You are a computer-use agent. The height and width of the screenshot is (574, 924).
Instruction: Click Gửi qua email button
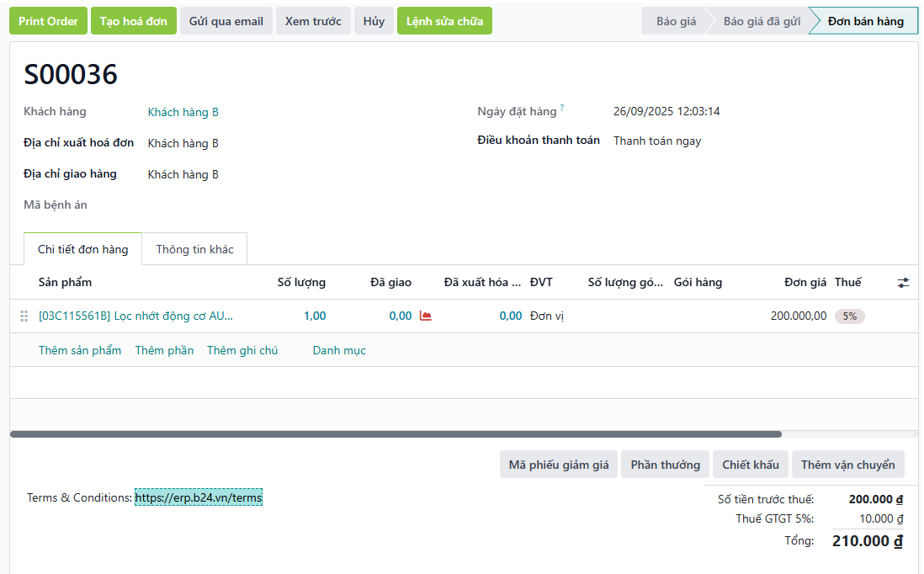tap(226, 21)
